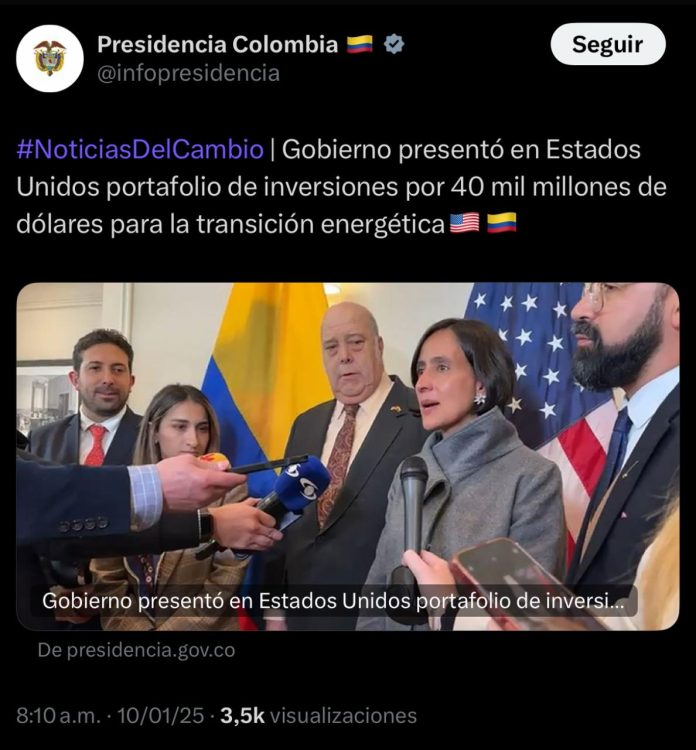This screenshot has width=696, height=750.
Task: Click the Colombian flag emoji ending tweet
Action: (502, 223)
